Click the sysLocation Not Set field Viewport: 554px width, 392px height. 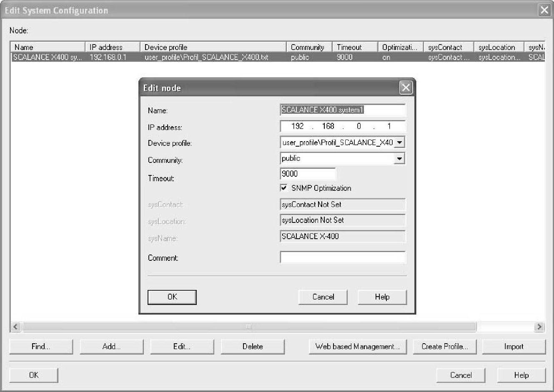click(x=343, y=220)
